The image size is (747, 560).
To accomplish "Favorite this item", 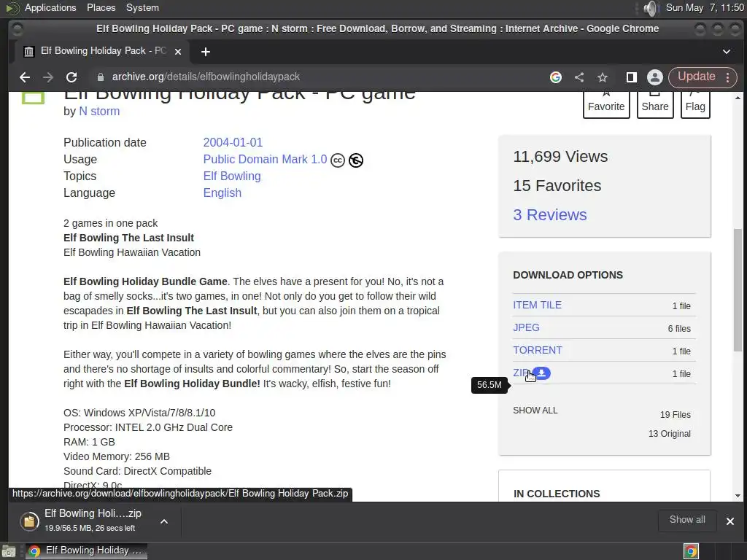I will [606, 104].
